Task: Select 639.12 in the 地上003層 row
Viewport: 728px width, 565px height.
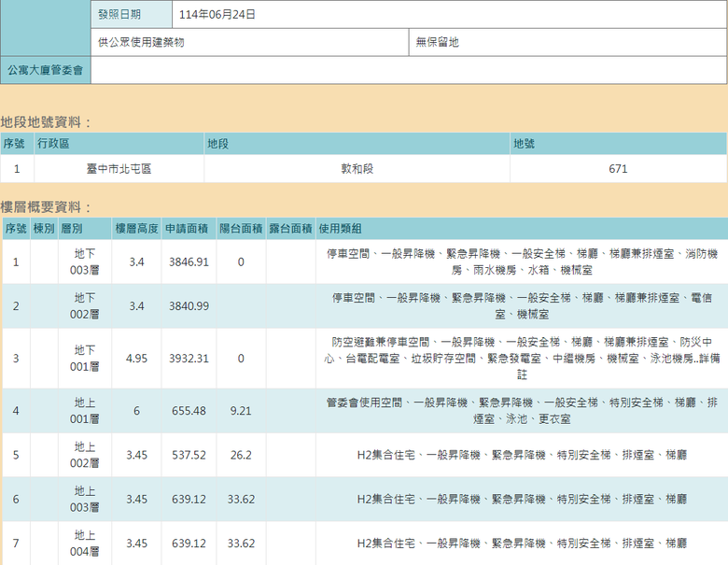Action: (189, 499)
